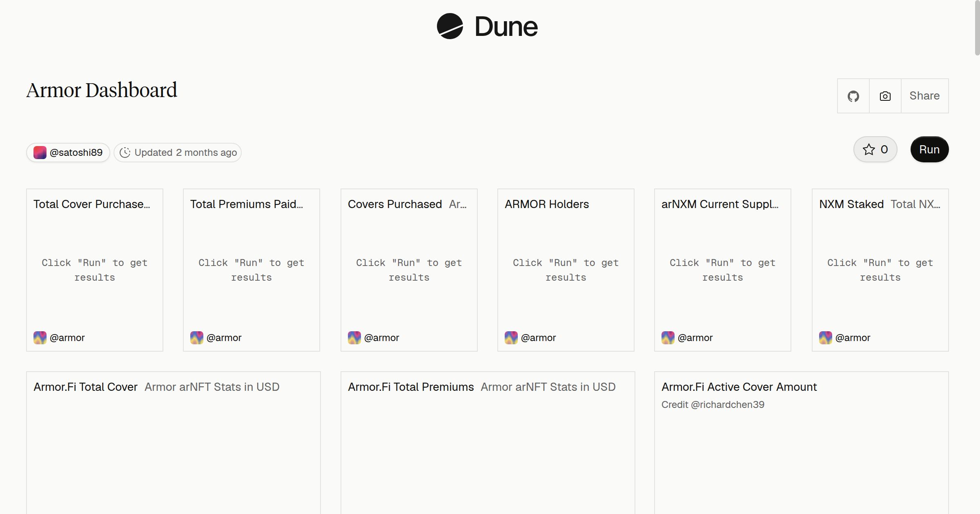This screenshot has height=514, width=980.
Task: Click the Updated 2 months ago label
Action: [185, 153]
